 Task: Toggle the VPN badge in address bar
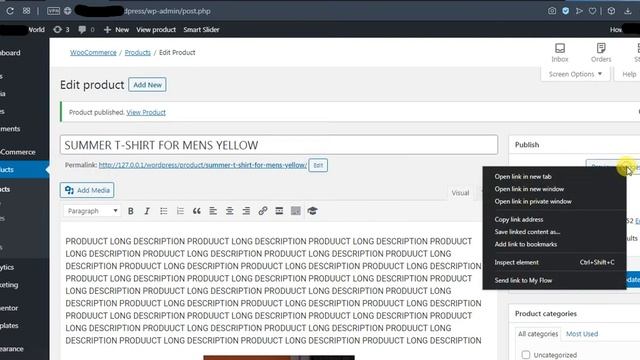(x=53, y=11)
